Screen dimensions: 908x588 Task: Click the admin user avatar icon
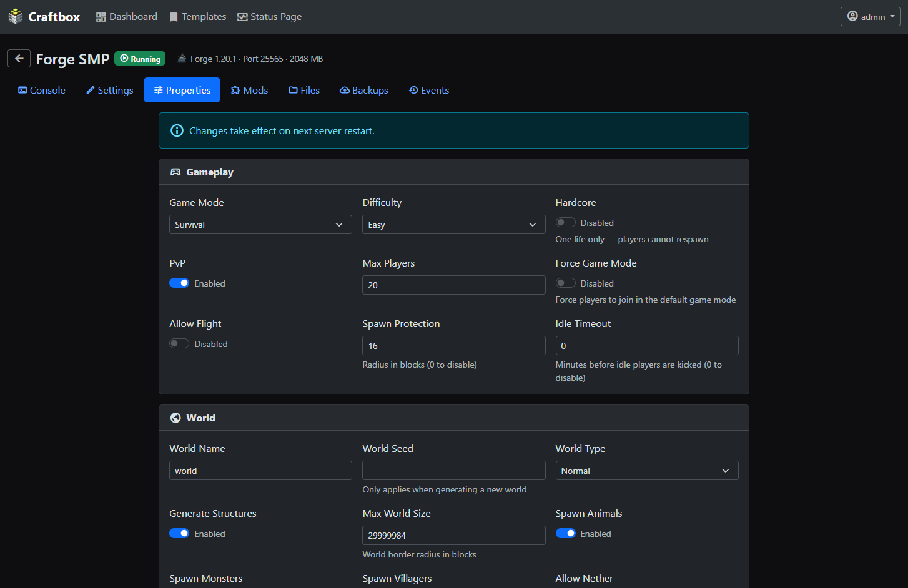852,16
